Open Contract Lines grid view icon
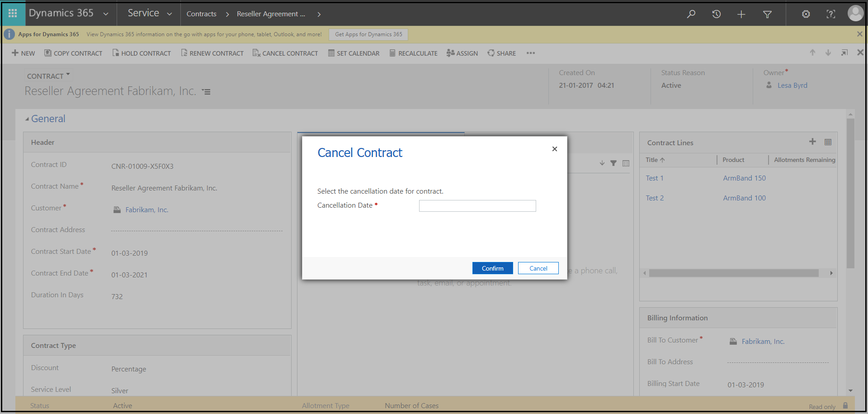This screenshot has height=414, width=868. pyautogui.click(x=828, y=142)
